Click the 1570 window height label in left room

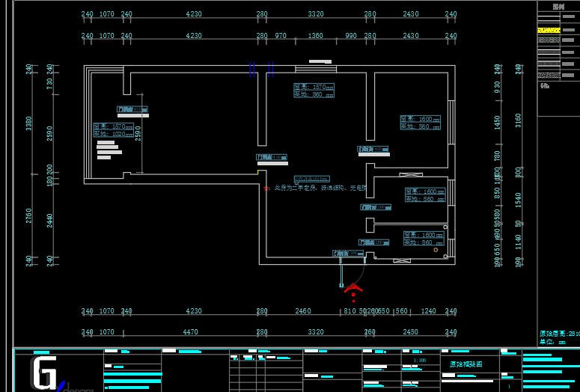coord(113,126)
